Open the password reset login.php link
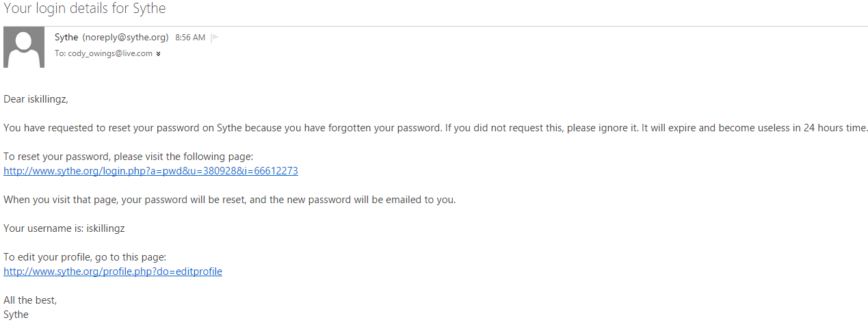868x331 pixels. [x=150, y=171]
